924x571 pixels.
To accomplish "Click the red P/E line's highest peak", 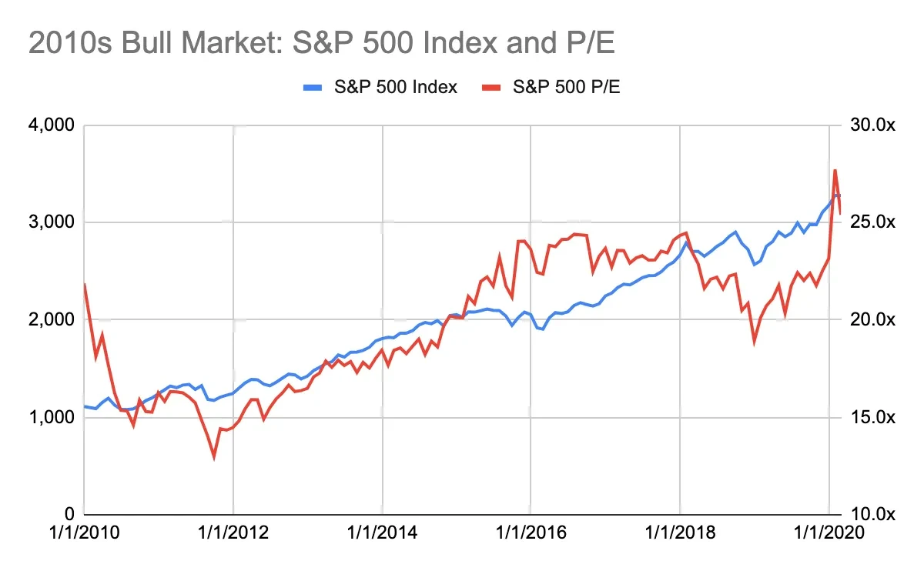I will [835, 170].
